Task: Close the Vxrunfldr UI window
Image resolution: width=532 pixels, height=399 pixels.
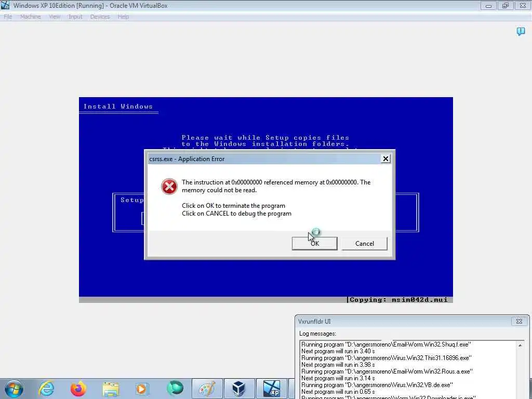Action: click(519, 321)
